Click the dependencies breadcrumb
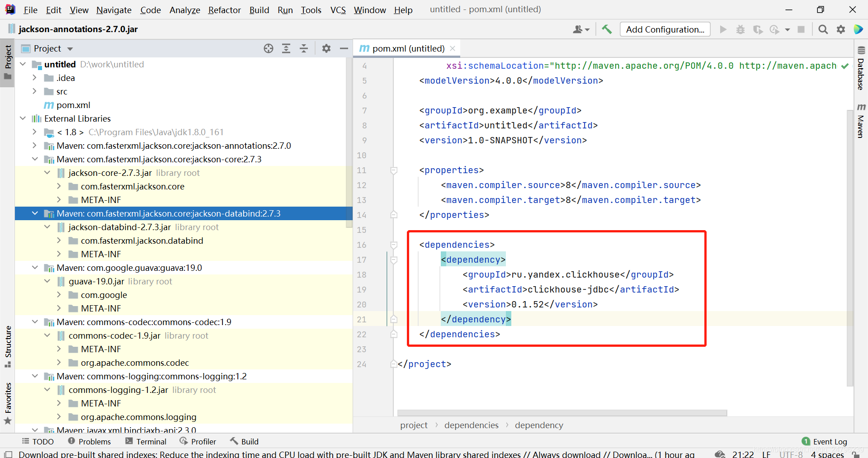Screen dimensions: 868x458 point(471,425)
